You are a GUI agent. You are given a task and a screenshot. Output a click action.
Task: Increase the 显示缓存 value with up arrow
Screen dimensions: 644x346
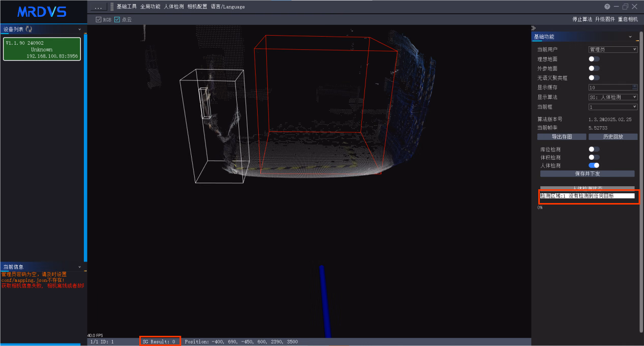(634, 85)
